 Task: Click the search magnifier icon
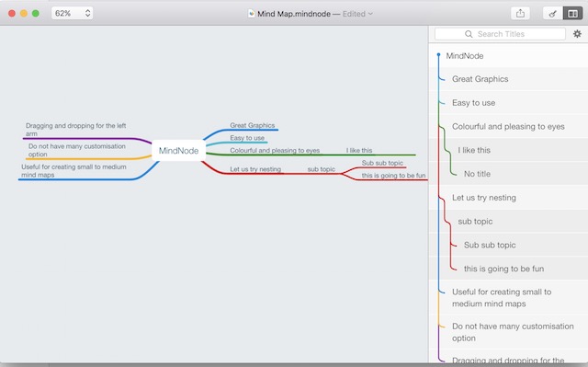(469, 34)
